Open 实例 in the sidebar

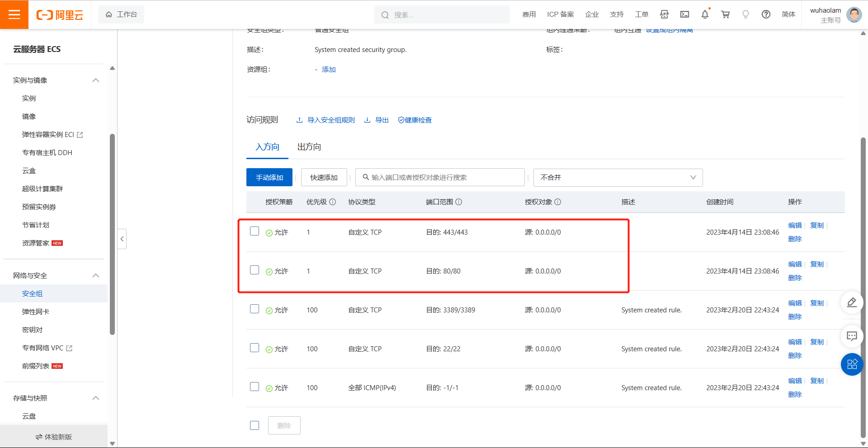click(x=29, y=99)
